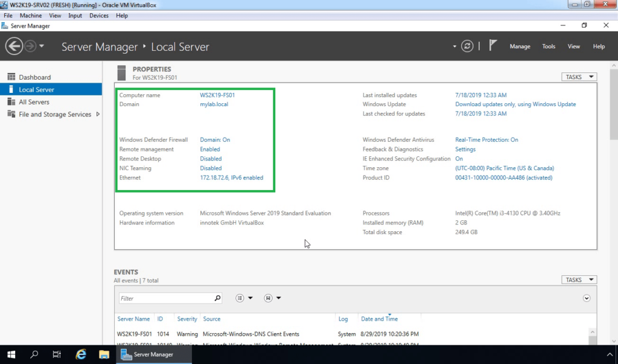
Task: Open File and Storage Services
Action: click(x=55, y=114)
